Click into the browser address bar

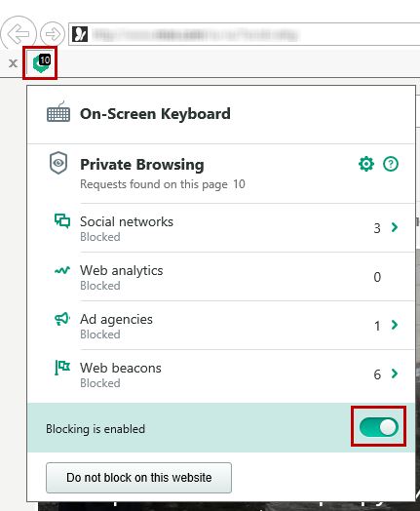[x=245, y=34]
